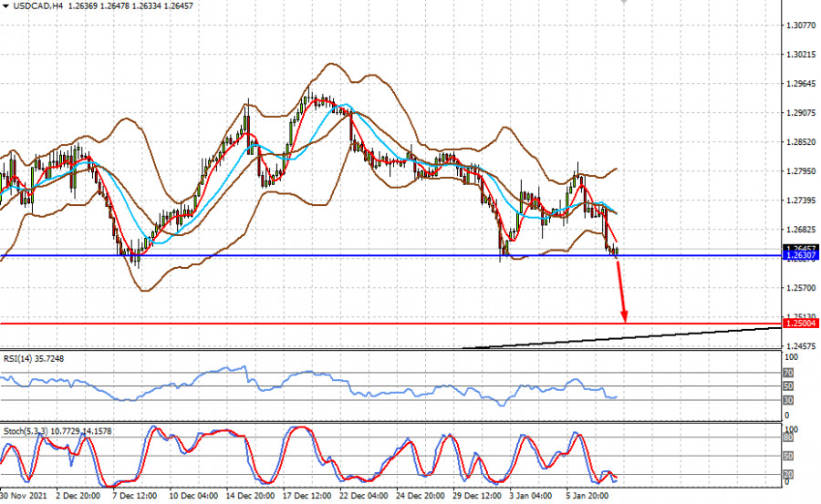Select the blue horizontal support line

390,256
